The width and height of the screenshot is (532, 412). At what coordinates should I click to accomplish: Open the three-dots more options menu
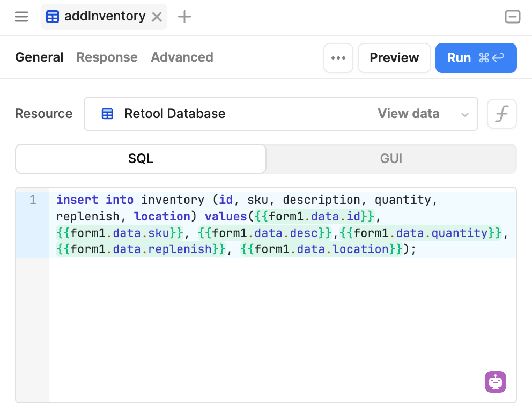[338, 58]
